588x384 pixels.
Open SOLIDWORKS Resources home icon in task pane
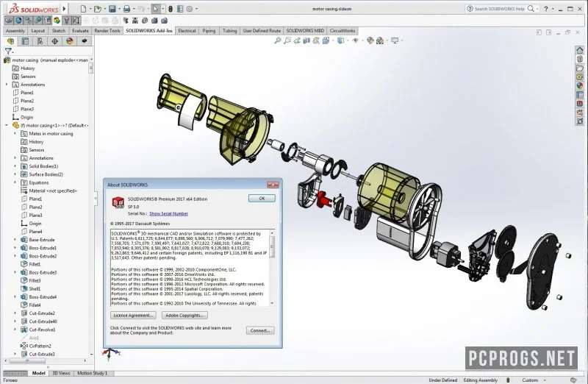[580, 50]
